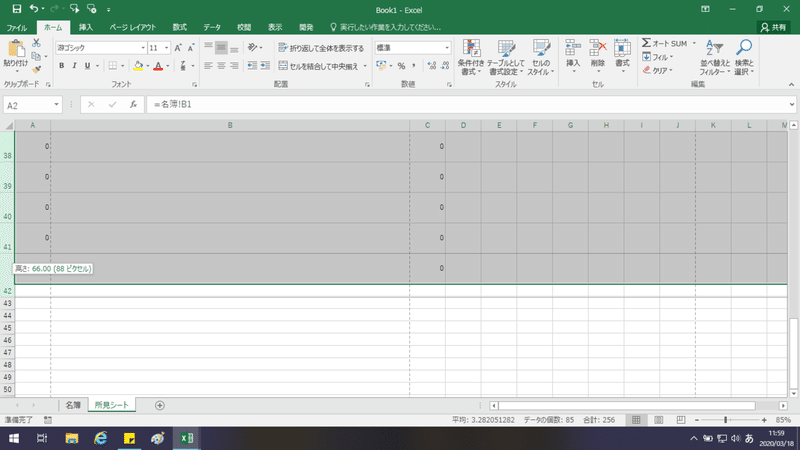Click the フィル fill button
Screen dimensions: 800x450
[x=658, y=57]
